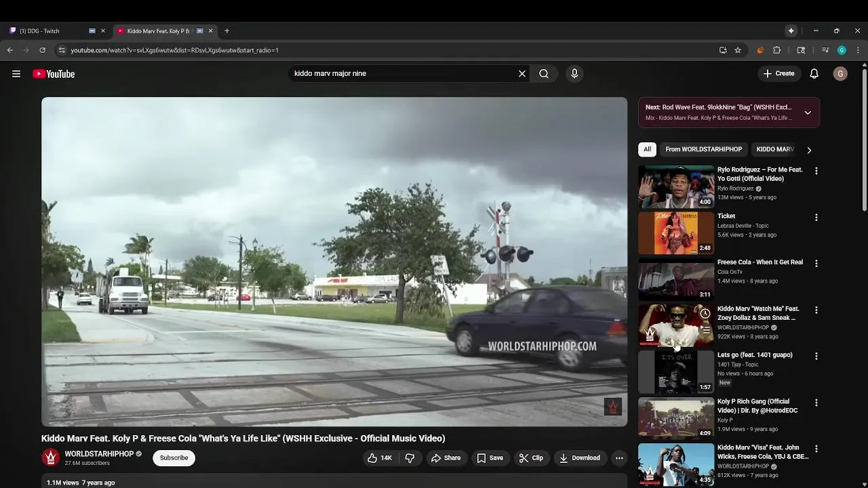This screenshot has width=868, height=488.
Task: Open the tab search icon in Chrome toolbar
Action: click(801, 50)
